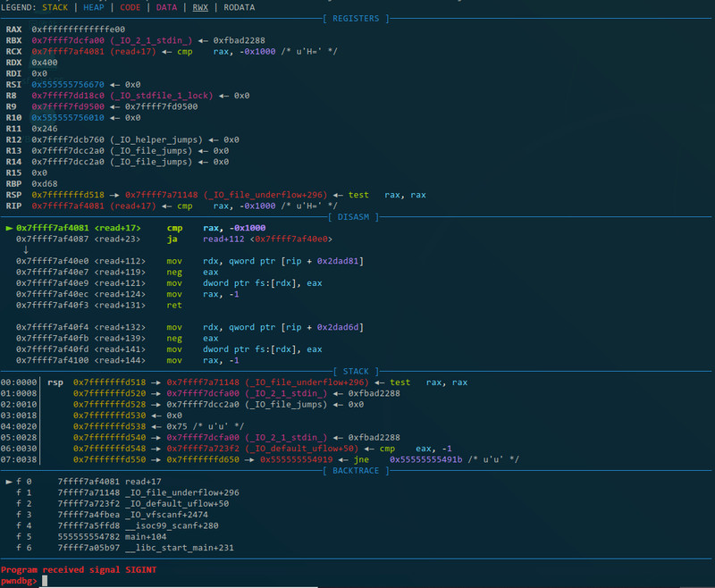Select the HEAP legend label

94,7
